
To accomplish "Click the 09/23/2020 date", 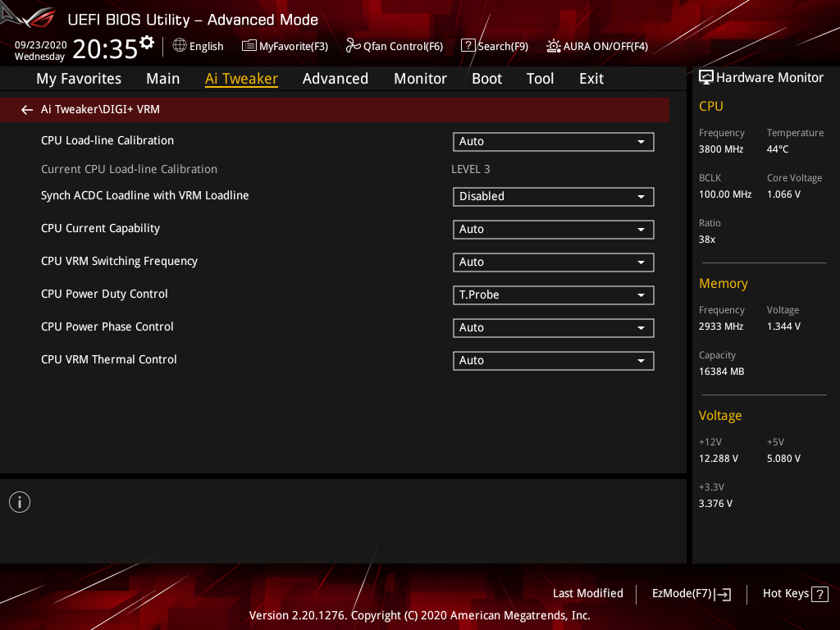I will (x=41, y=45).
